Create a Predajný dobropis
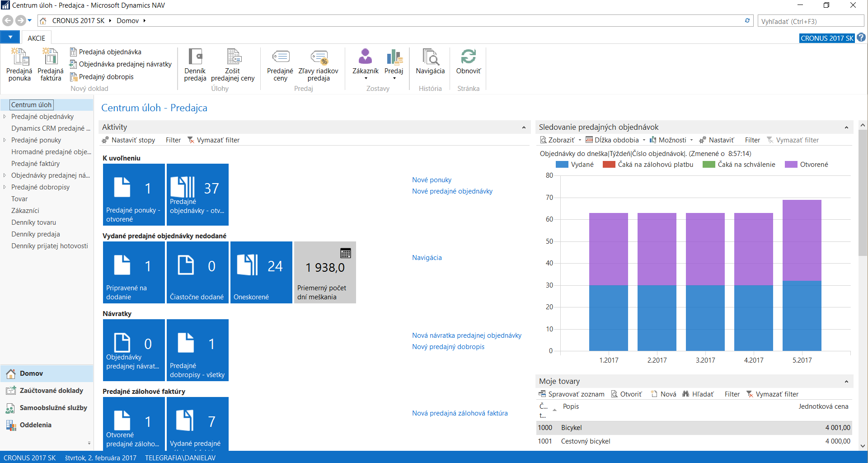Image resolution: width=868 pixels, height=463 pixels. tap(102, 77)
